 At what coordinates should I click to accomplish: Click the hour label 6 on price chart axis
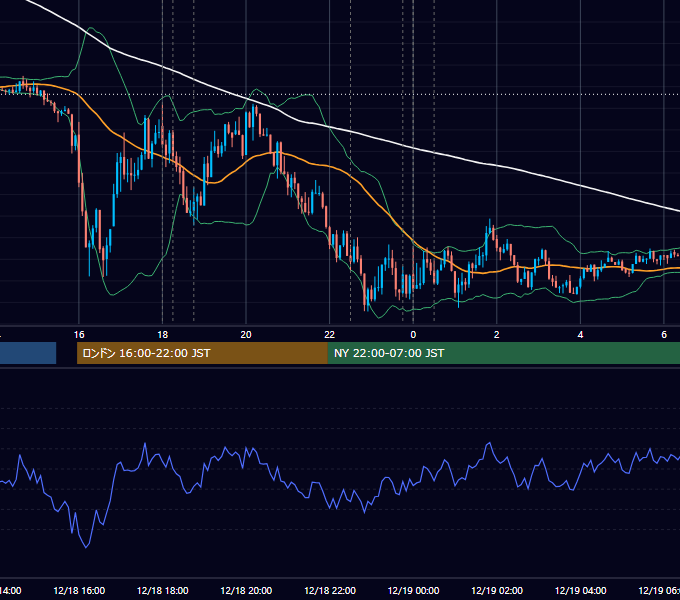[664, 335]
